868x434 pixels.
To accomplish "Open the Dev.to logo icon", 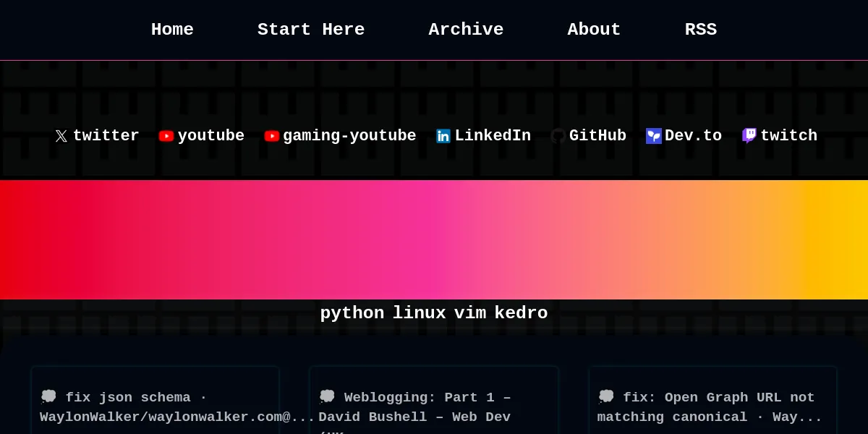I will (654, 136).
